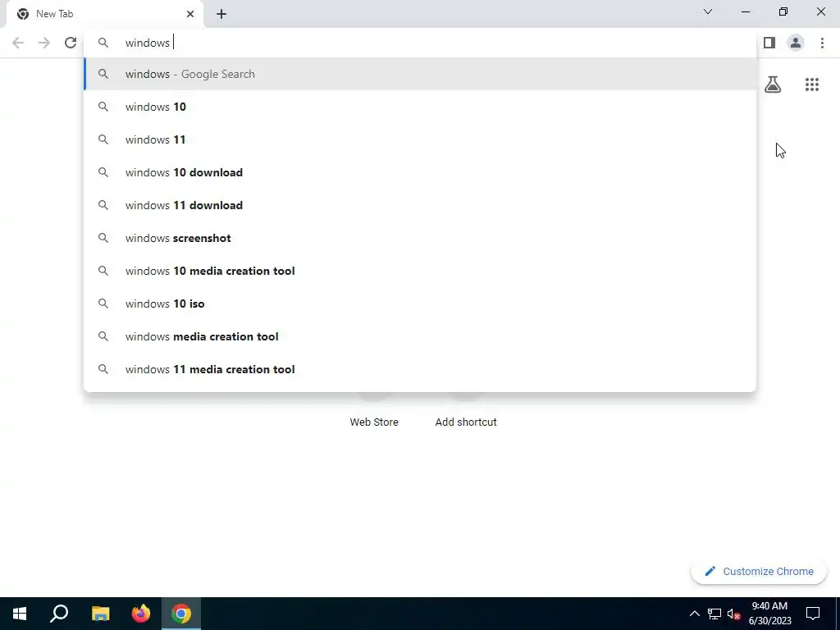Choose 'windows 11 media creation tool' suggestion
The height and width of the screenshot is (630, 840).
(x=420, y=369)
